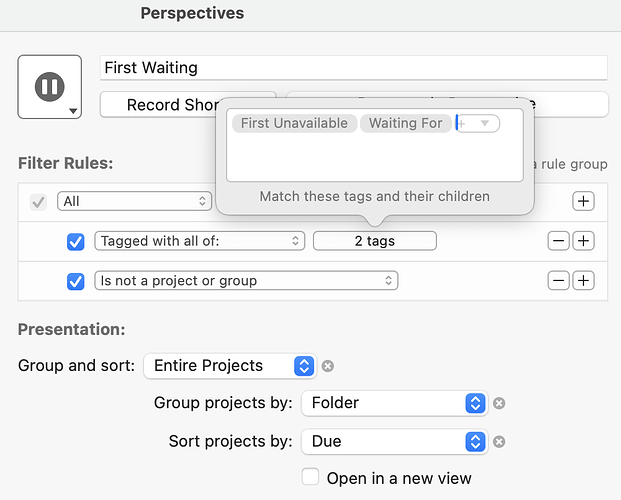The height and width of the screenshot is (500, 621).
Task: Uncheck the 'Is not a project or group' checkbox
Action: (x=75, y=281)
